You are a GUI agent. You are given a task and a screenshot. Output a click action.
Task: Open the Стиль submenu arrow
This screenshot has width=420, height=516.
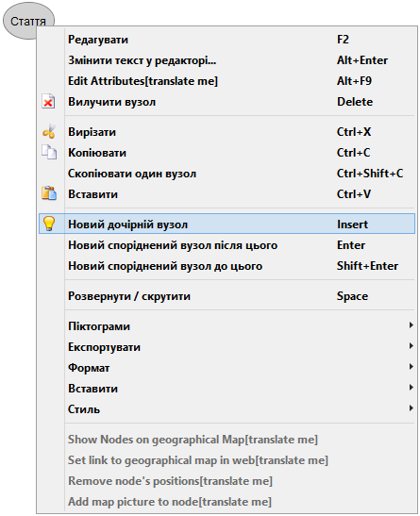coord(411,408)
